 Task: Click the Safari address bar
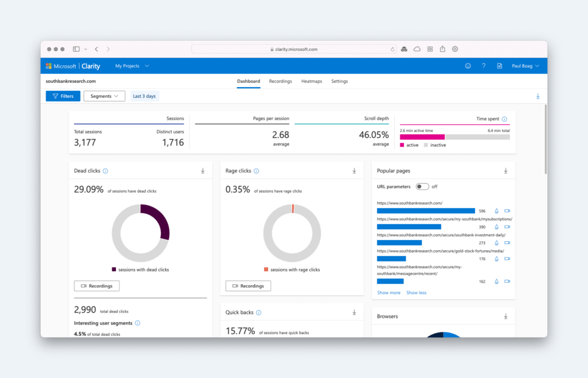tap(294, 49)
